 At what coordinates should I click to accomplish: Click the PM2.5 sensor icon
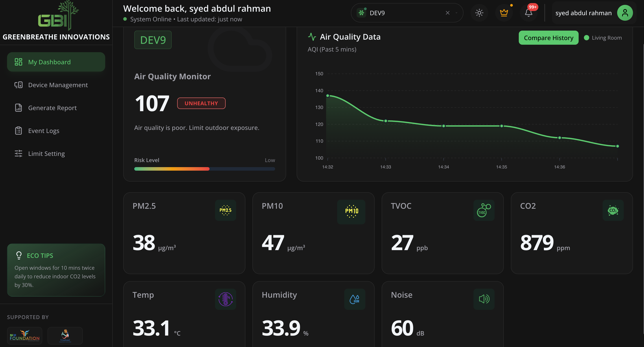click(x=226, y=210)
